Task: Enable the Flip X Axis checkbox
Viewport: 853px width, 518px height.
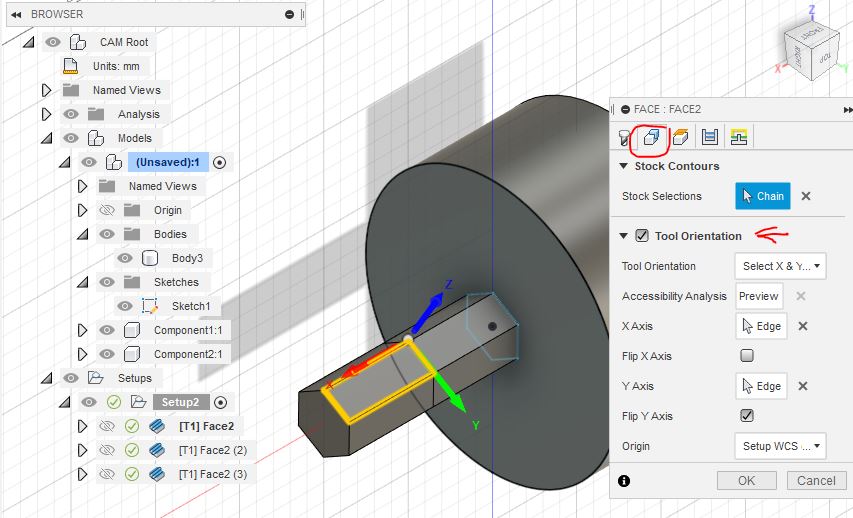Action: [x=746, y=356]
